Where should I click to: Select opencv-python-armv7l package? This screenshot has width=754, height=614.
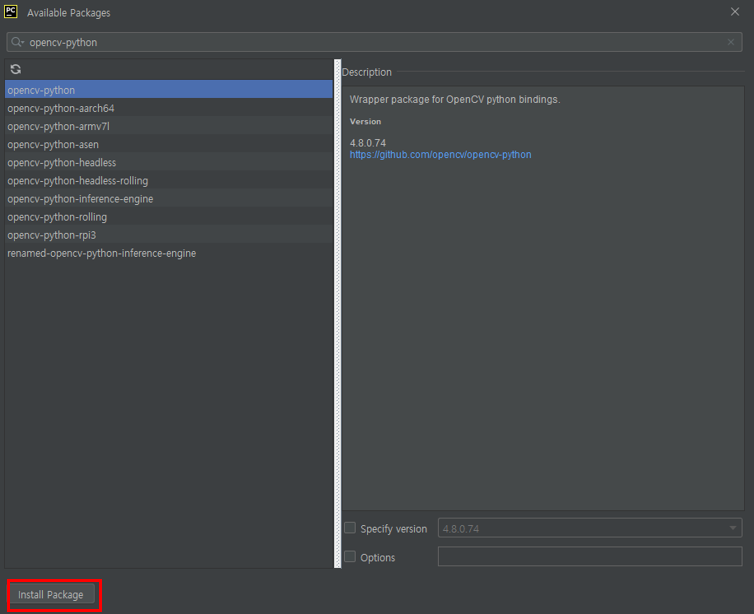168,126
